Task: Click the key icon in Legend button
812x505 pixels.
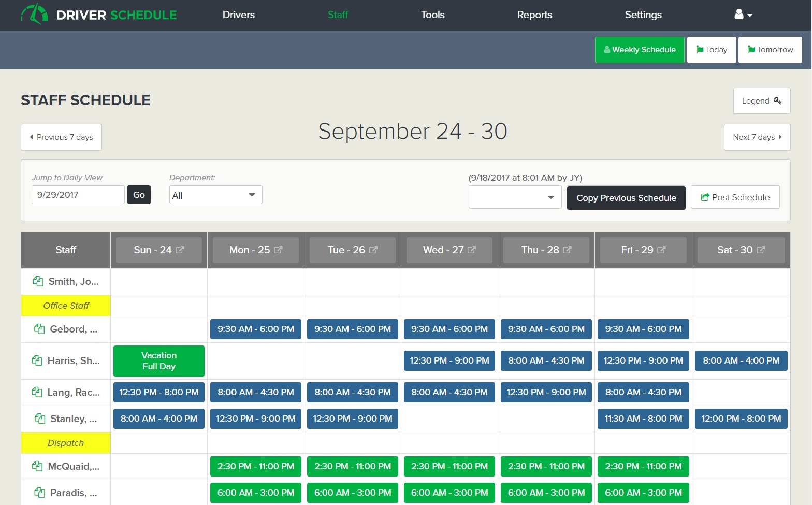Action: pyautogui.click(x=777, y=100)
